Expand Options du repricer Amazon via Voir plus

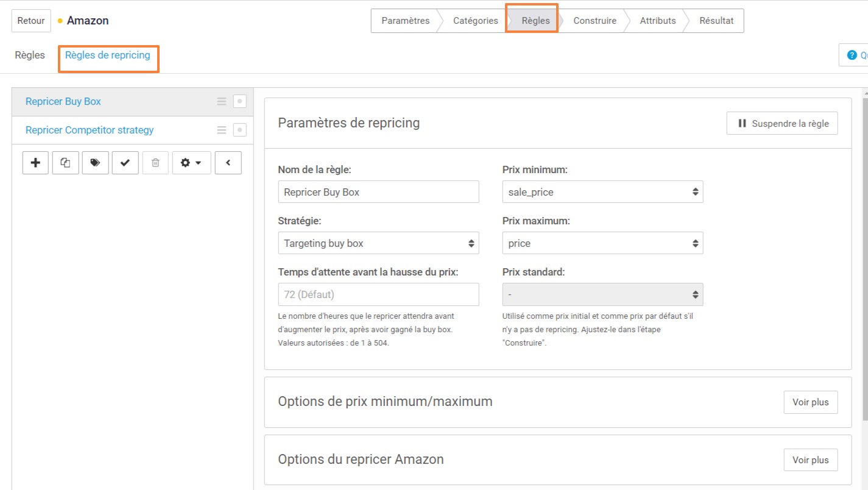tap(811, 460)
